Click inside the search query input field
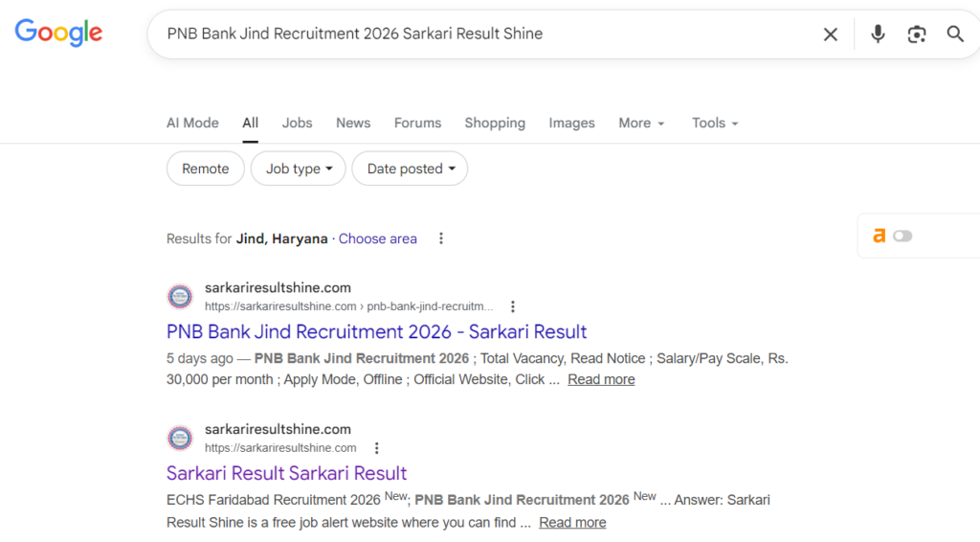The width and height of the screenshot is (980, 542). [479, 34]
